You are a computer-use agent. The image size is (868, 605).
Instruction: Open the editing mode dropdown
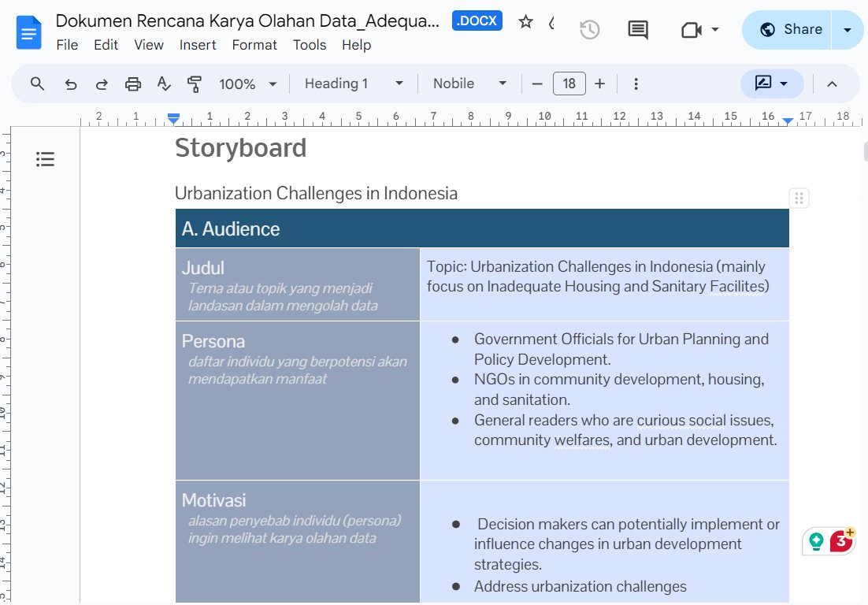[x=772, y=84]
